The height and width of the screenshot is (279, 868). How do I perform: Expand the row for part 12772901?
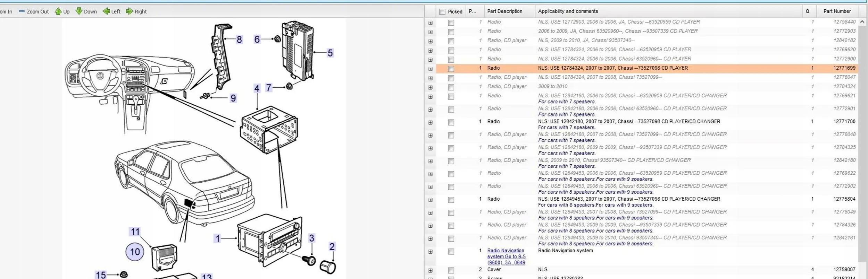point(431,110)
